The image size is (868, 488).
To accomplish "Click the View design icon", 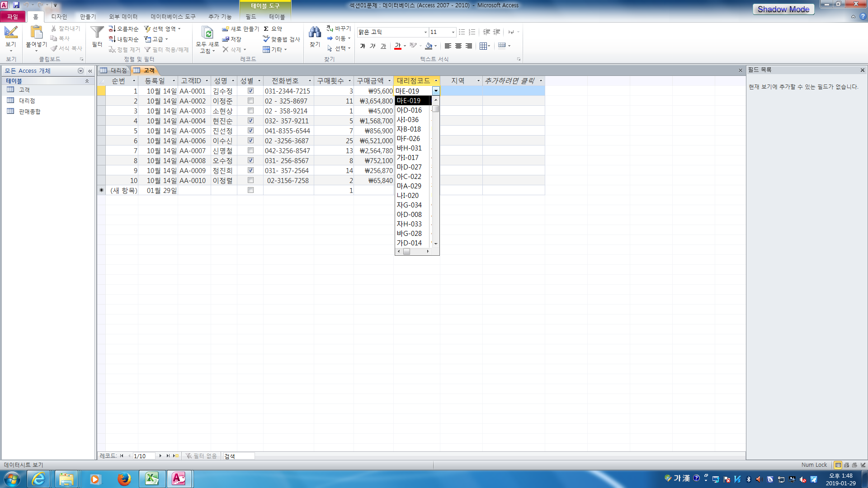I will pos(11,33).
